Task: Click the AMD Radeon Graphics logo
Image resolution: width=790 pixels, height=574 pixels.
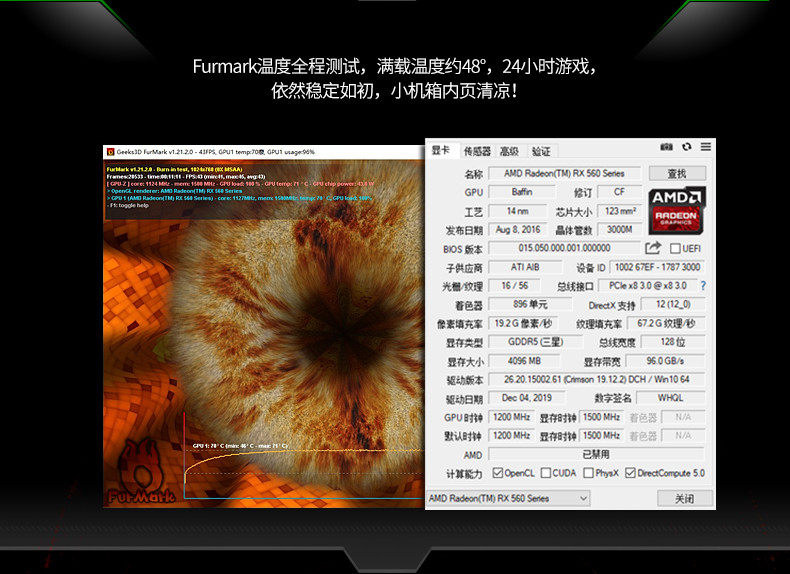Action: click(x=676, y=211)
